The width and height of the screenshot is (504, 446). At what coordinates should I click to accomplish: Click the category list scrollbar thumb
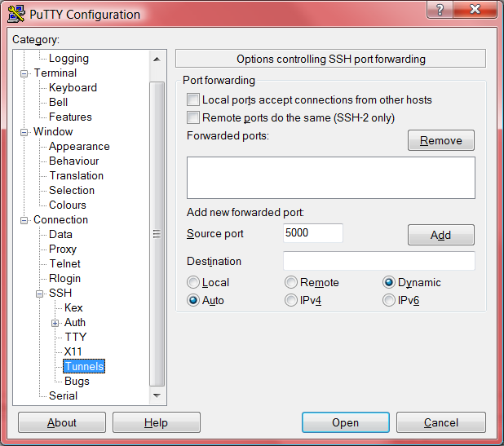(x=157, y=234)
